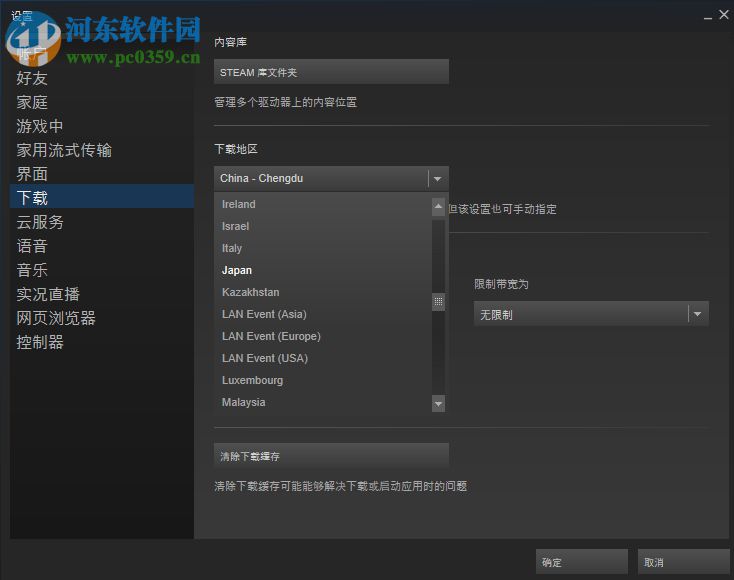Select the 控制器 settings category

pyautogui.click(x=102, y=342)
